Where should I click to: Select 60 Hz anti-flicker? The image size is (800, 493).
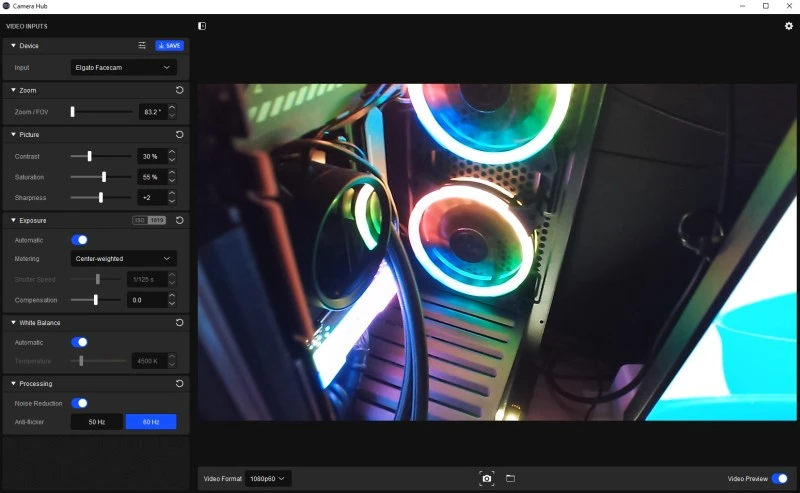151,422
